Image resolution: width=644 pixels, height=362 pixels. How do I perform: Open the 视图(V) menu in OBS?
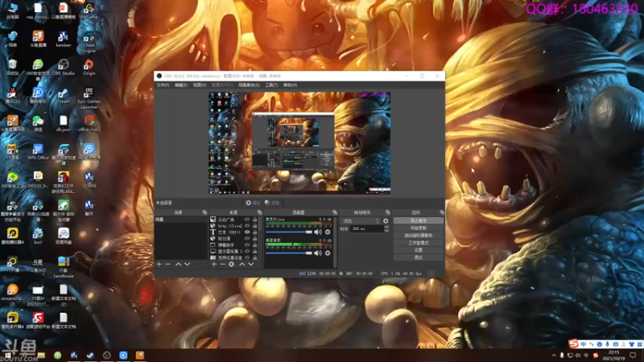tap(200, 85)
